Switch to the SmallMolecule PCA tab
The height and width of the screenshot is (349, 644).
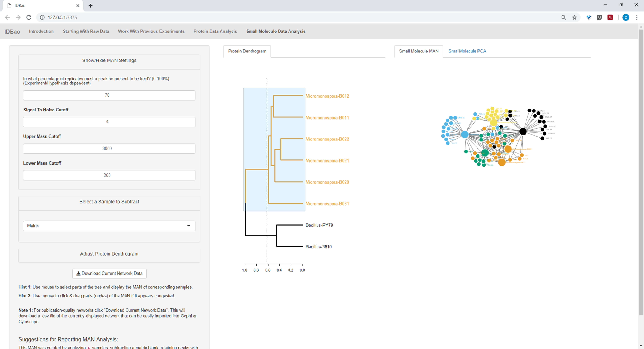[x=467, y=51]
